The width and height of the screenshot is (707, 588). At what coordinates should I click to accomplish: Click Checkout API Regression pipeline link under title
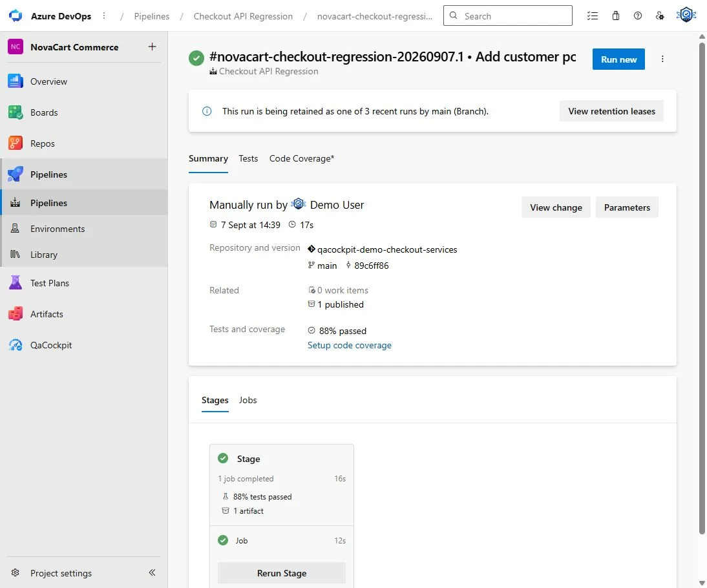click(x=268, y=71)
